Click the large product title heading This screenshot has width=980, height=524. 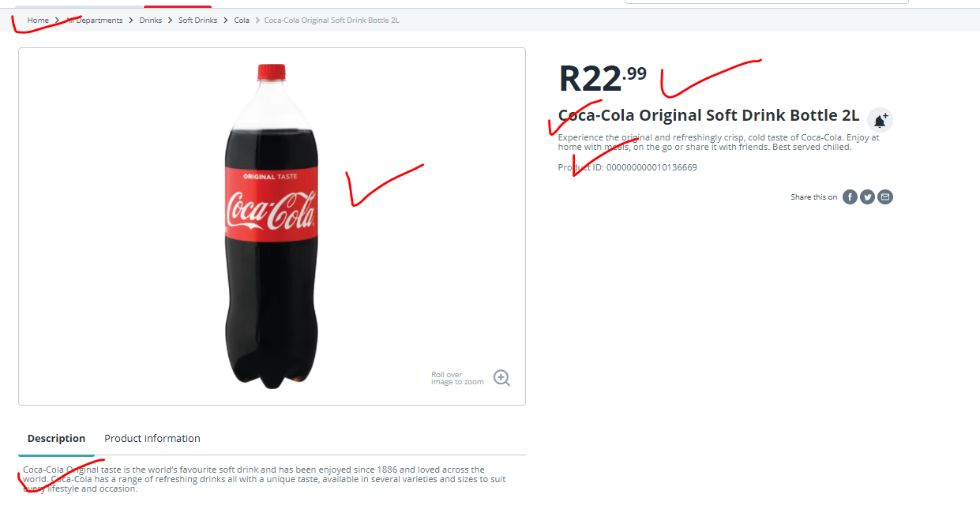pyautogui.click(x=708, y=115)
